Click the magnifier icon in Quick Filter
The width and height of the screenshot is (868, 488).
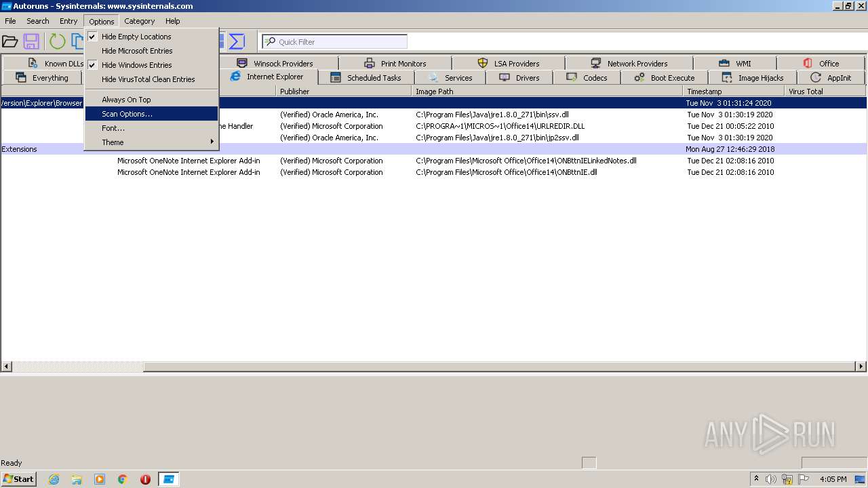pyautogui.click(x=270, y=41)
